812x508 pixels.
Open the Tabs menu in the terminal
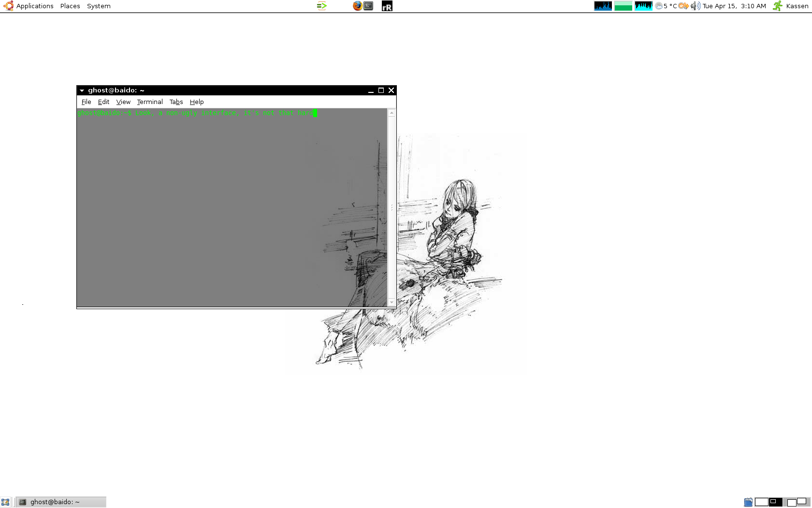176,102
